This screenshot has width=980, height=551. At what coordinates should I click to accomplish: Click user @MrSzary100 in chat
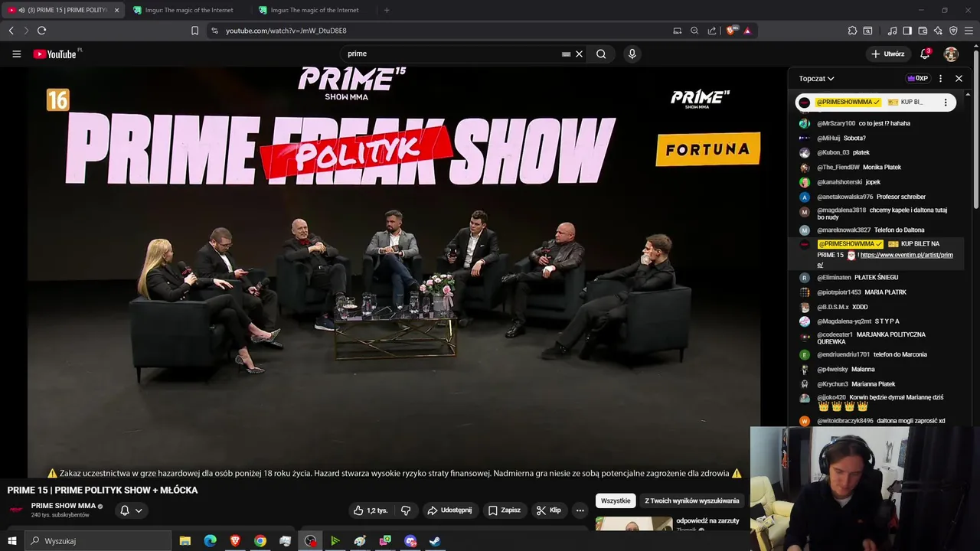836,123
